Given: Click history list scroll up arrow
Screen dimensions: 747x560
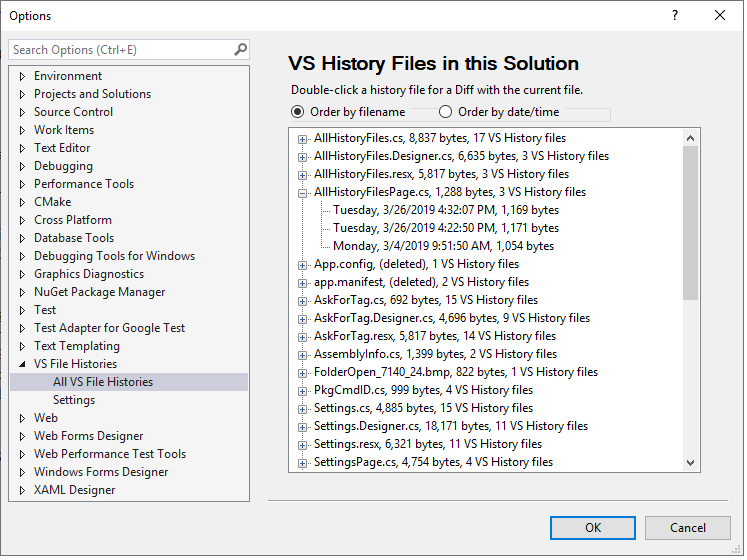Looking at the screenshot, I should (x=690, y=138).
